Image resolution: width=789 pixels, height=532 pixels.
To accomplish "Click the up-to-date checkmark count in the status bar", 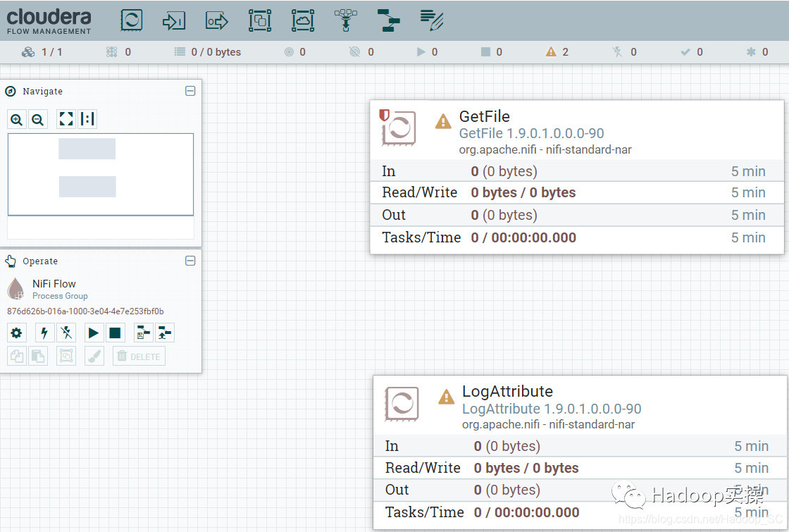I will click(x=691, y=52).
